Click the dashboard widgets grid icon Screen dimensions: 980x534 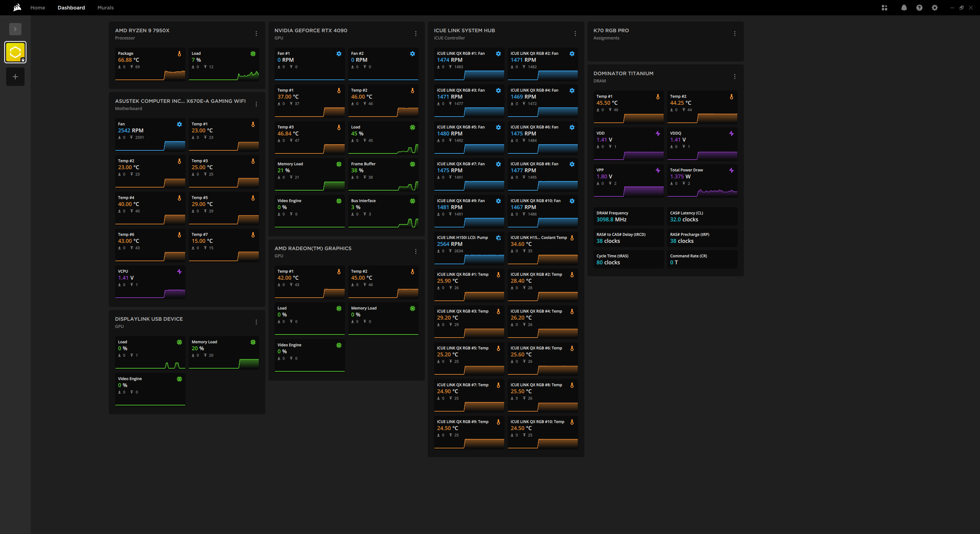click(884, 8)
